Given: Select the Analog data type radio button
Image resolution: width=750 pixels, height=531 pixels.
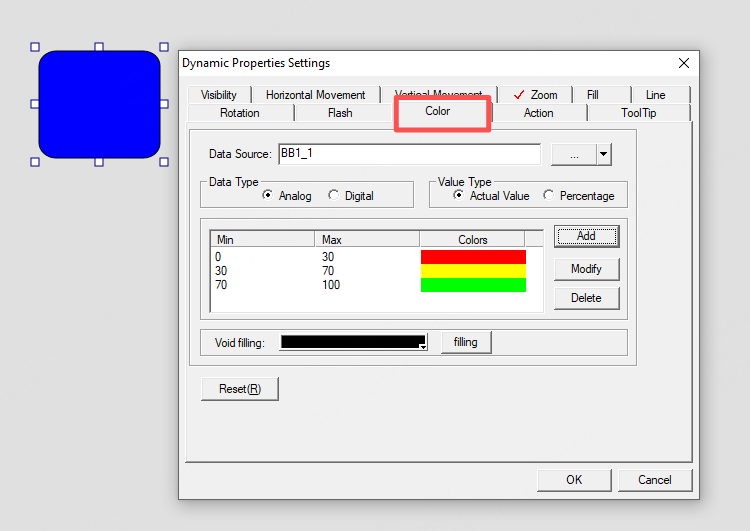Looking at the screenshot, I should point(268,196).
